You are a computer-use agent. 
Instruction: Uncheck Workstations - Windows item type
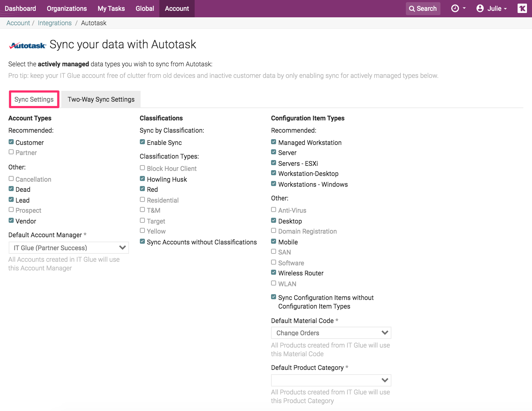tap(274, 184)
